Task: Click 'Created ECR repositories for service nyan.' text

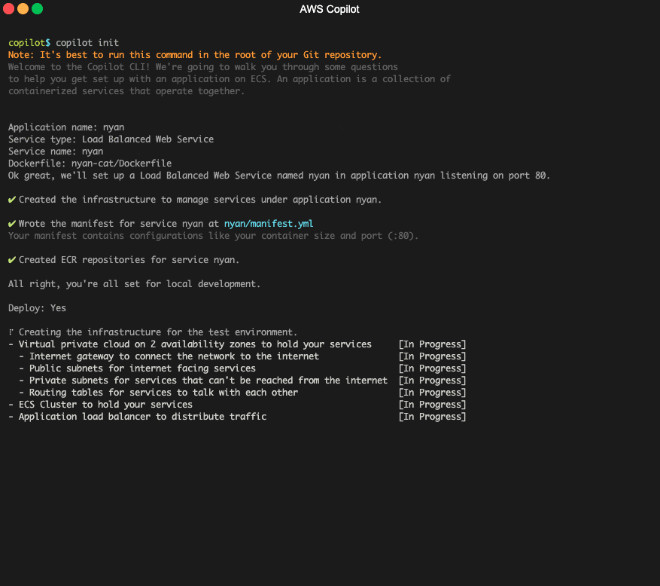Action: click(x=129, y=260)
